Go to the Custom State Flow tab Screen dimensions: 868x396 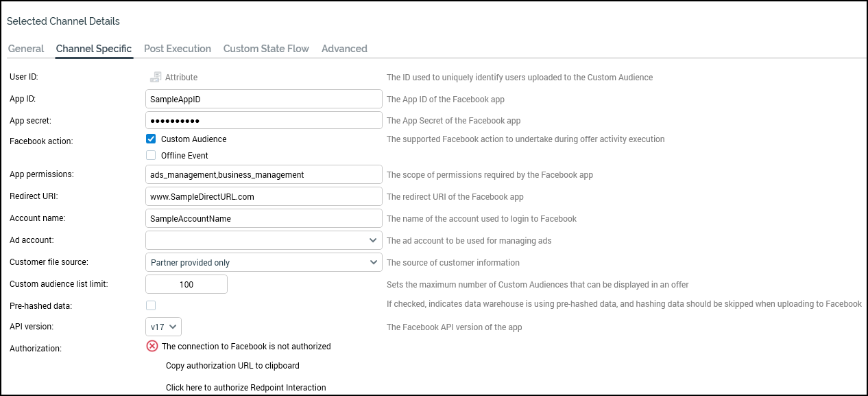[x=266, y=49]
